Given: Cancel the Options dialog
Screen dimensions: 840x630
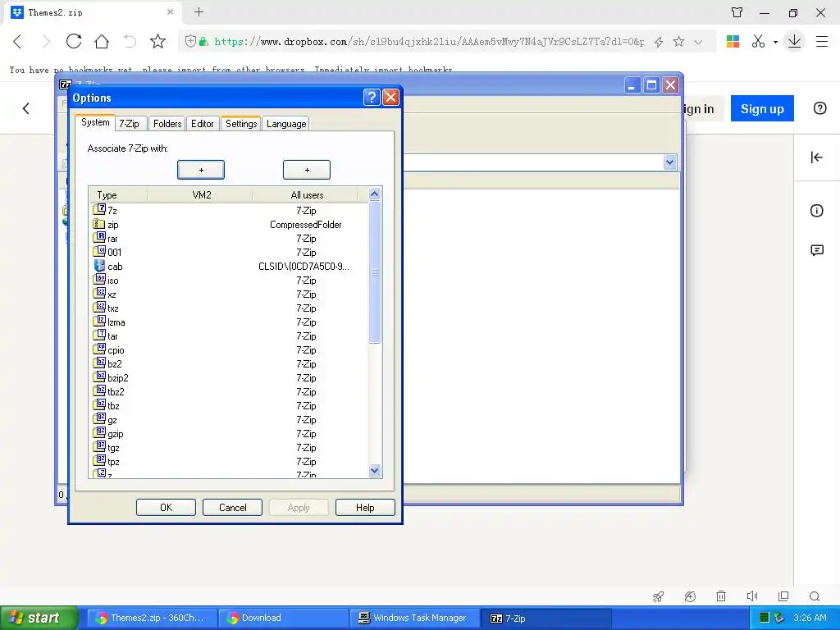Looking at the screenshot, I should click(232, 507).
